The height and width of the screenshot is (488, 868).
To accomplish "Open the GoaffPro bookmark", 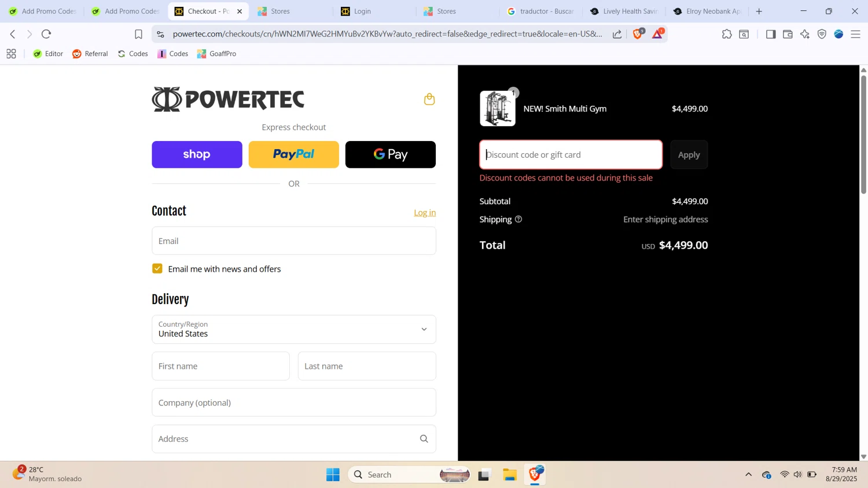I will [x=217, y=54].
